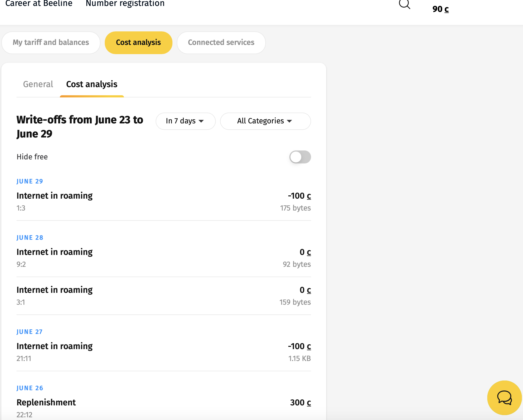
Task: Switch to the General sub-tab
Action: pyautogui.click(x=38, y=84)
